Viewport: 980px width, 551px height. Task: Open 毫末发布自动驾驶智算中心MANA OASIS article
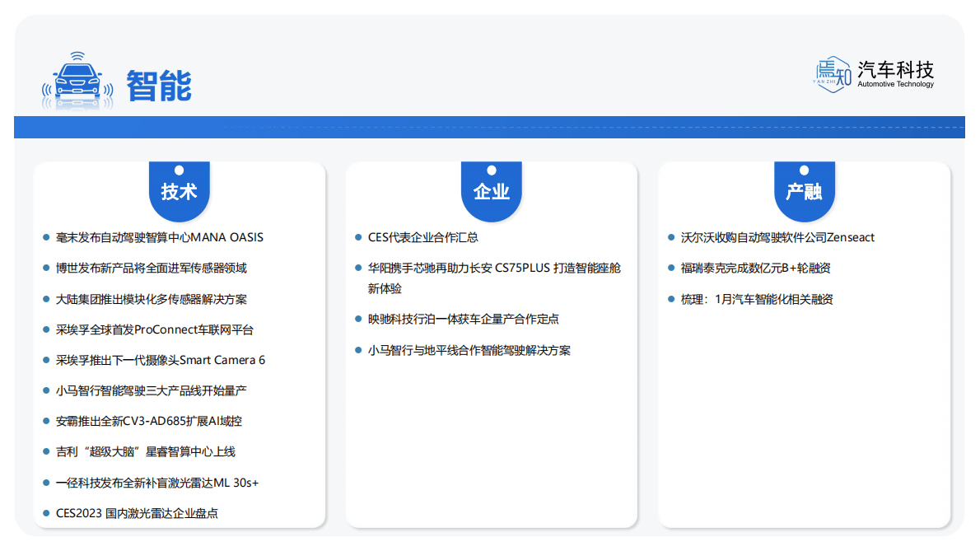[159, 237]
